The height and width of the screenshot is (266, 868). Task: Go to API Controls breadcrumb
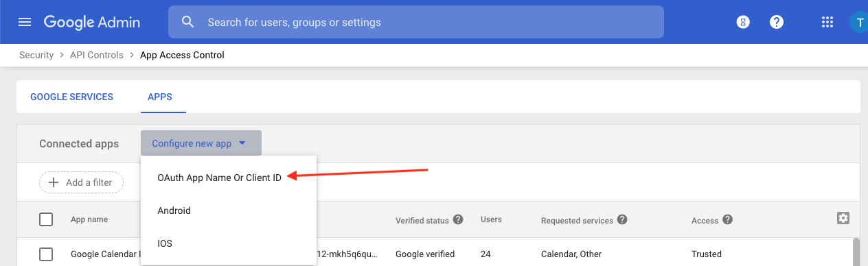pos(97,55)
